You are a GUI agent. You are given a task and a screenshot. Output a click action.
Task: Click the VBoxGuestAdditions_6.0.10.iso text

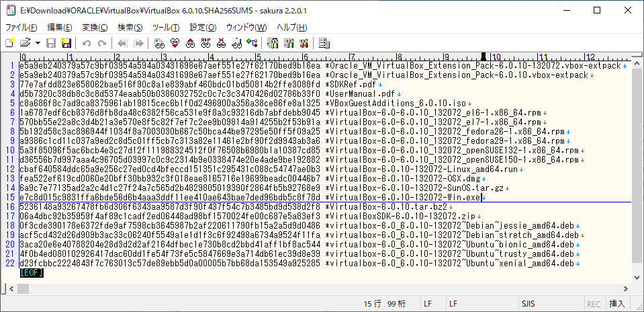pyautogui.click(x=398, y=104)
